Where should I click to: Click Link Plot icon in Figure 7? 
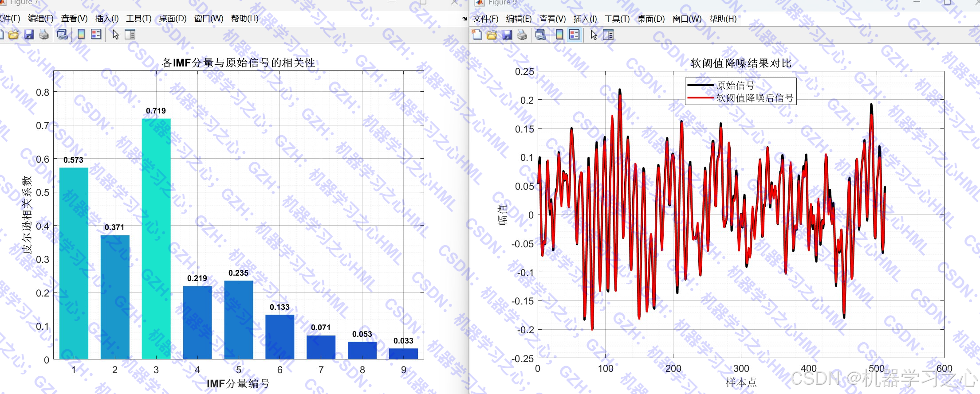[63, 34]
